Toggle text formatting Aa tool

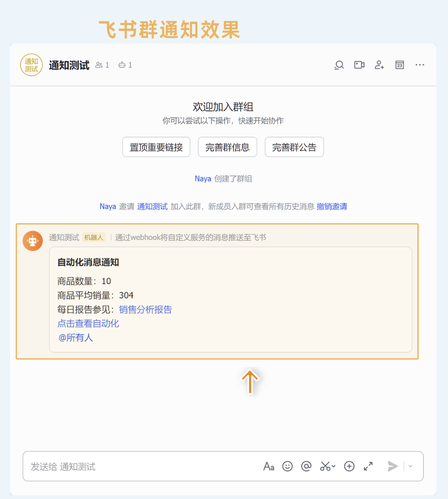[x=268, y=467]
